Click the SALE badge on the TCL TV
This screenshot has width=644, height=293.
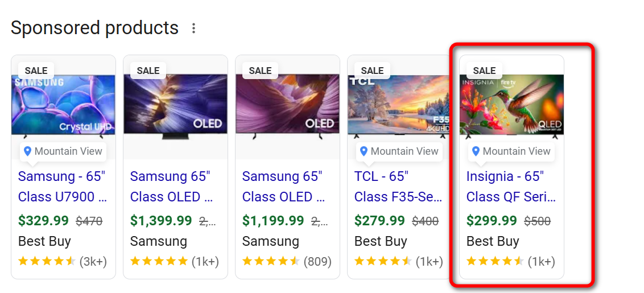click(373, 71)
